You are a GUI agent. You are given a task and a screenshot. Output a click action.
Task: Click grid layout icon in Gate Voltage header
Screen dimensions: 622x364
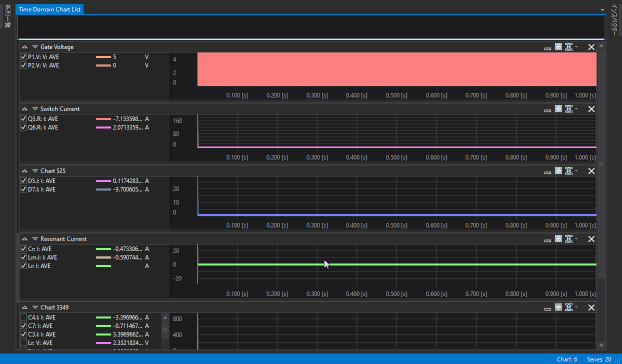(559, 47)
